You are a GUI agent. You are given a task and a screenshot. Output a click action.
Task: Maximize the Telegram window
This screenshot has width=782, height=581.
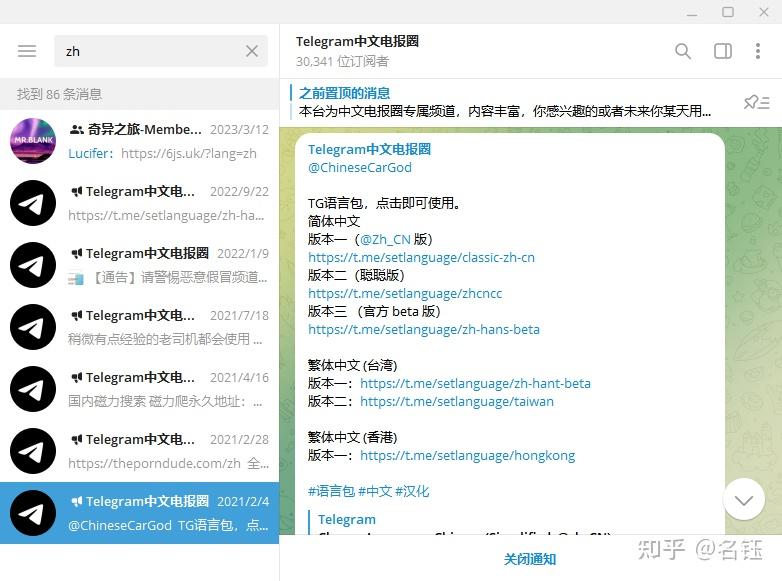[x=728, y=12]
